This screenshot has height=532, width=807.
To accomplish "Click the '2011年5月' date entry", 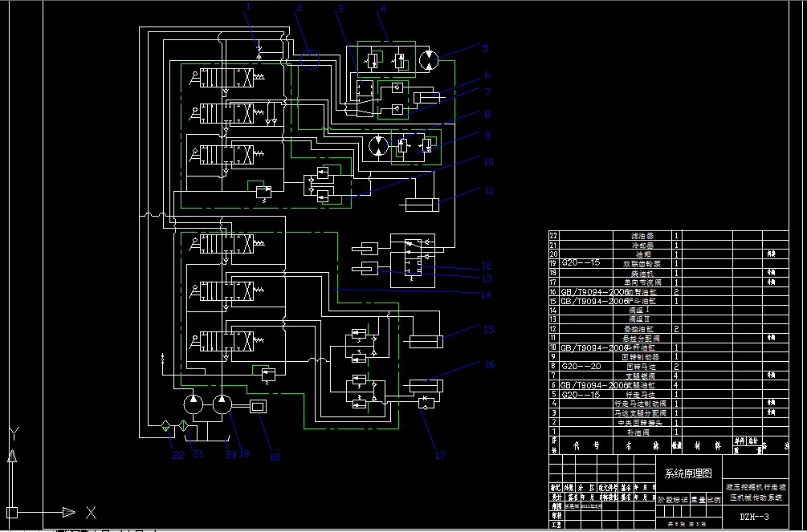I will click(x=589, y=506).
